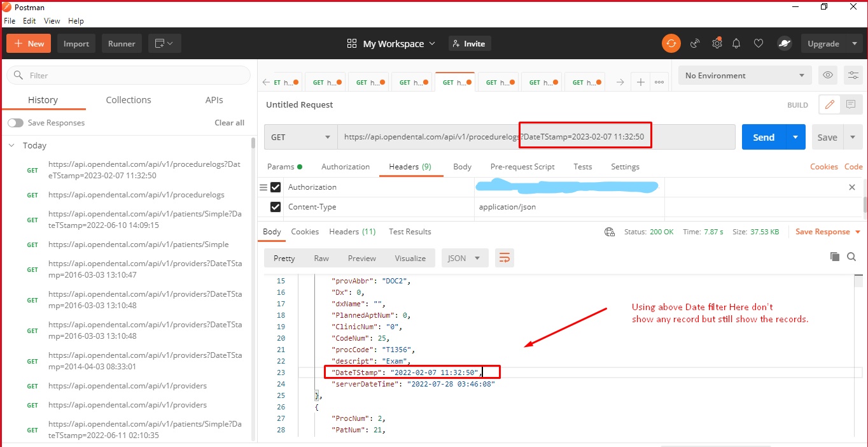This screenshot has height=447, width=868.
Task: Switch response view to Raw
Action: click(x=321, y=258)
